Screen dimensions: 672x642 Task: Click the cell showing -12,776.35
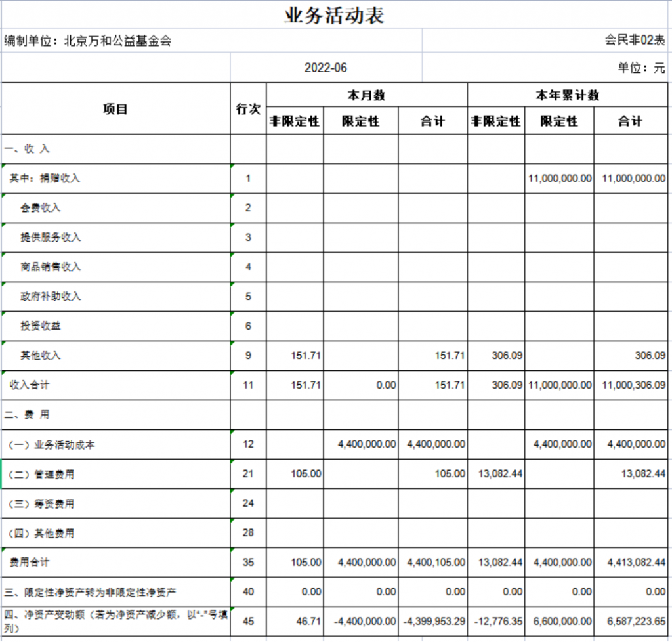tap(496, 621)
